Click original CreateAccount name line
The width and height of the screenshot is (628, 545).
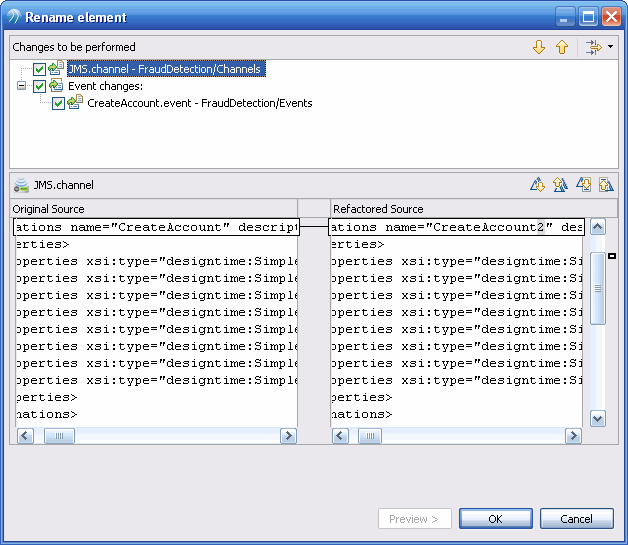pyautogui.click(x=156, y=227)
